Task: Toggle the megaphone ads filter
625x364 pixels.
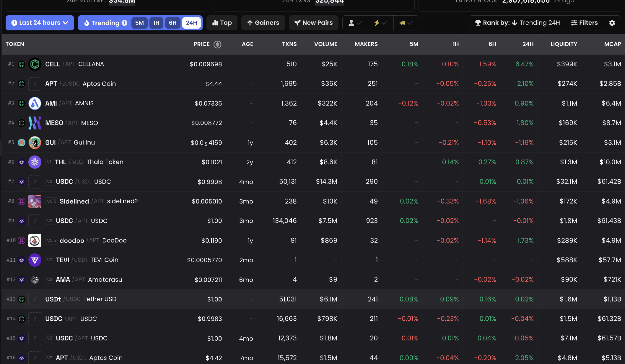Action: pos(406,23)
